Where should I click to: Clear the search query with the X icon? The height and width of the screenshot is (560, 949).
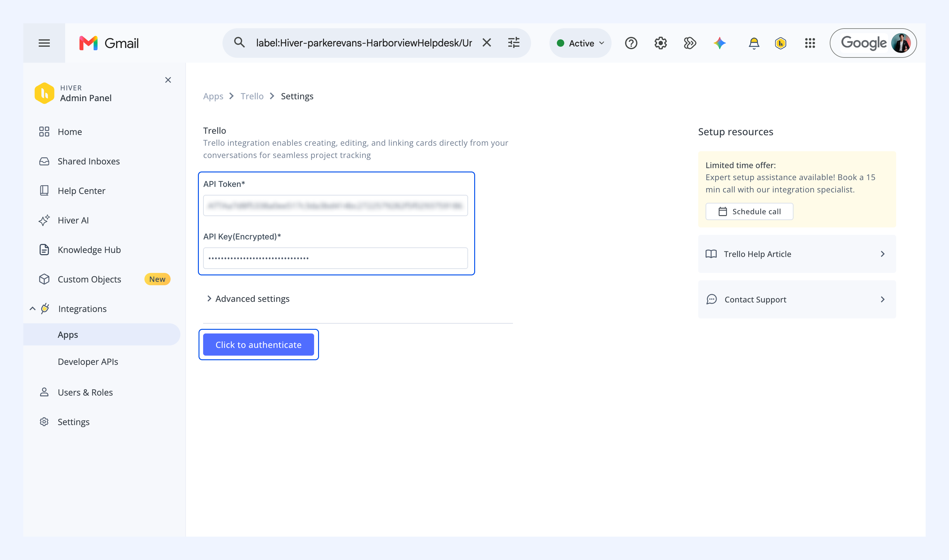coord(487,43)
